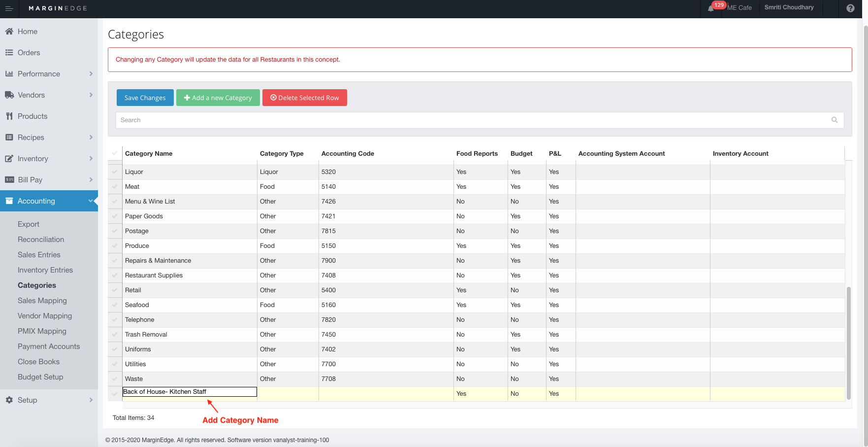Click the Inventory edit icon
Screen dimensions: 868x447
[x=9, y=159]
